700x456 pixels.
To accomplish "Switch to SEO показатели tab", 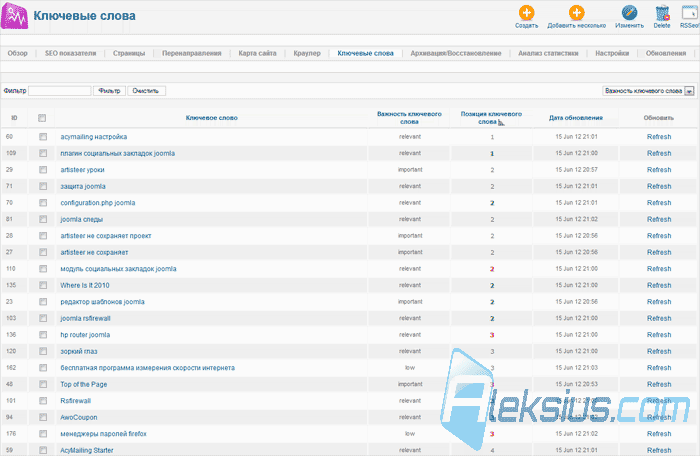I will (71, 53).
